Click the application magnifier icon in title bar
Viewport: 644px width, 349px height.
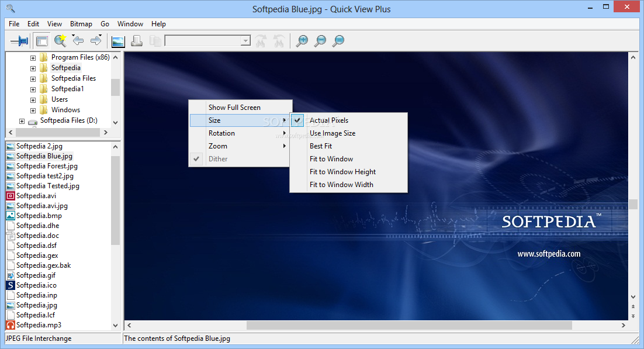11,8
